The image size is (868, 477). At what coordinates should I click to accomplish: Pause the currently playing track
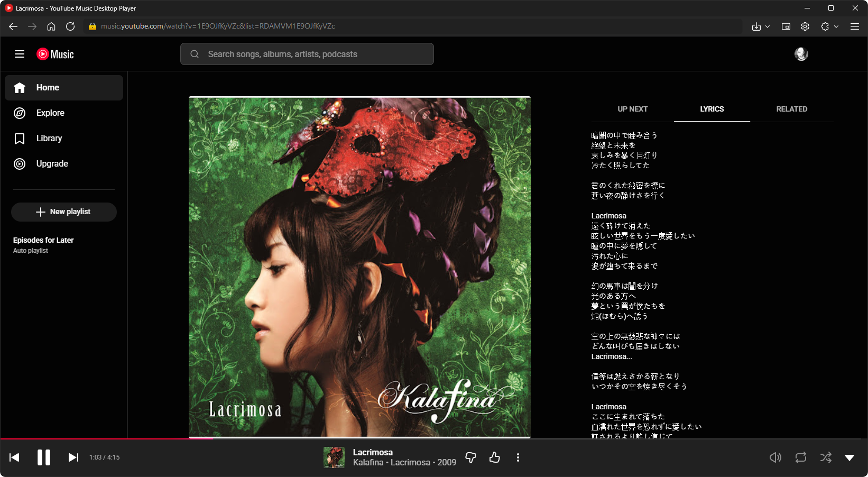pyautogui.click(x=44, y=457)
